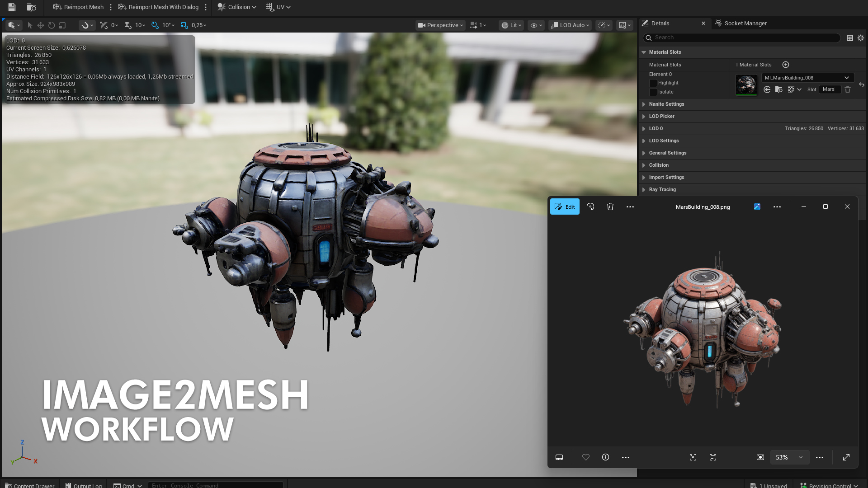This screenshot has width=868, height=488.
Task: Click Browse to asset in Content Browser icon
Action: coord(31,7)
